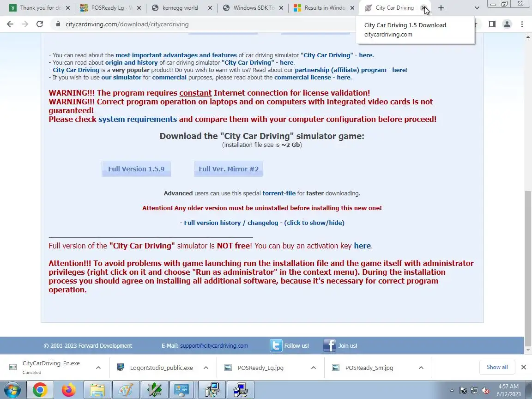Expand options for LogonStudio_public.exe download
The image size is (532, 399).
coord(206,368)
